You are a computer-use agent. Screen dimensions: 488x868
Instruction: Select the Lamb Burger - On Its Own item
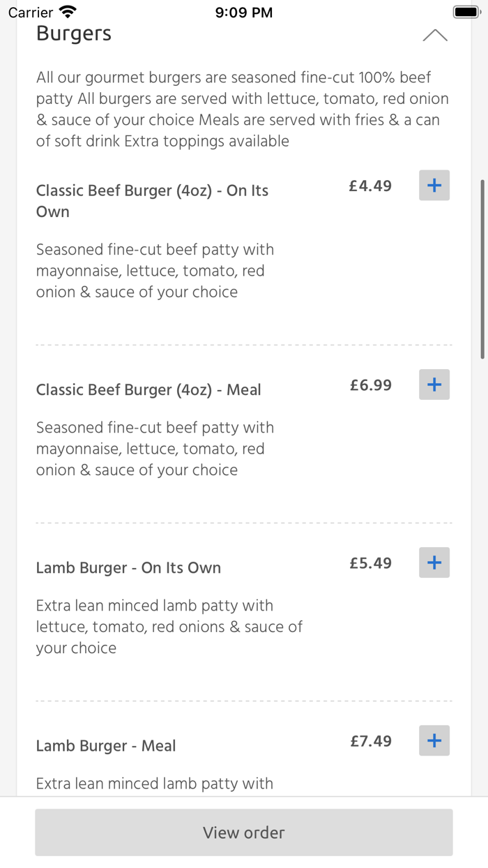click(x=128, y=567)
